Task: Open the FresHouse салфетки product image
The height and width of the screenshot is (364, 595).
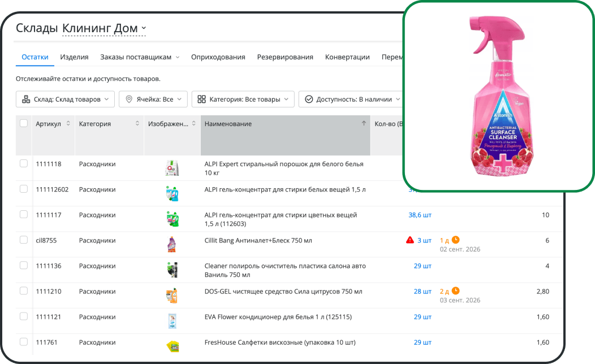Action: tap(173, 346)
